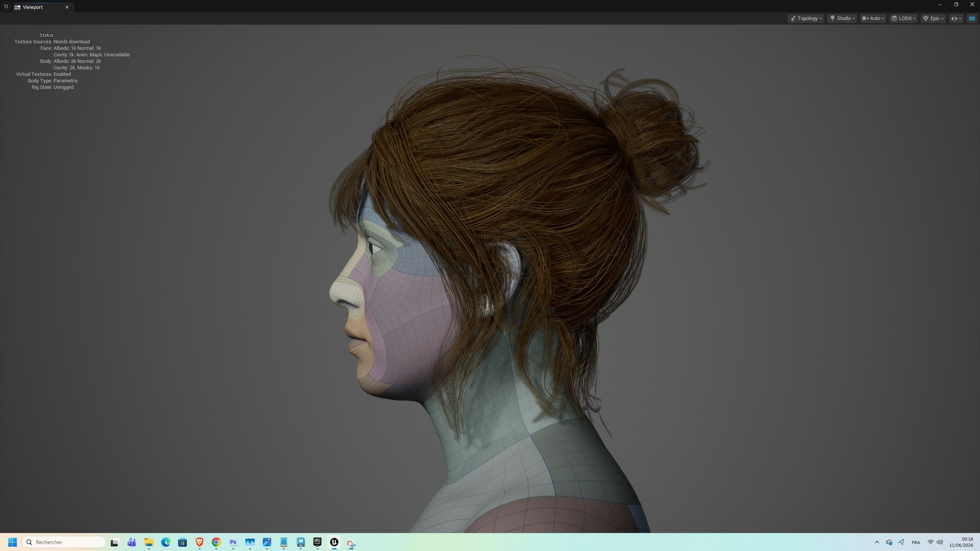Open File Explorer from the taskbar
980x551 pixels.
coord(149,542)
